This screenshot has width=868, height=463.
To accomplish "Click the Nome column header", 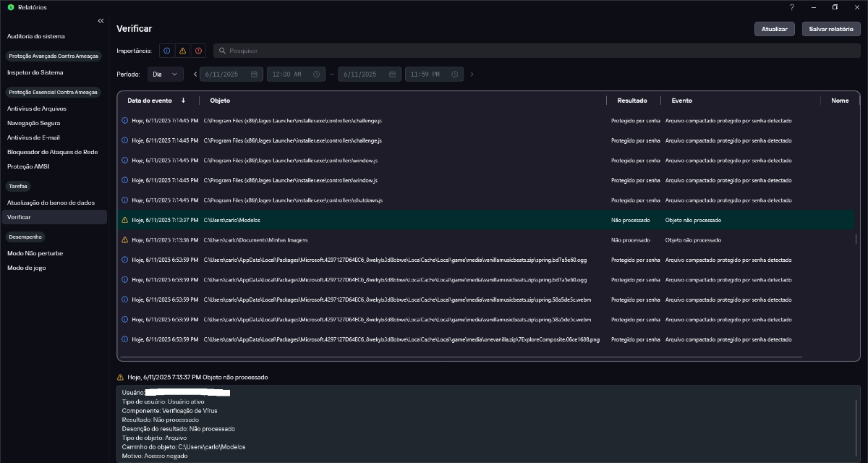I will click(x=840, y=101).
